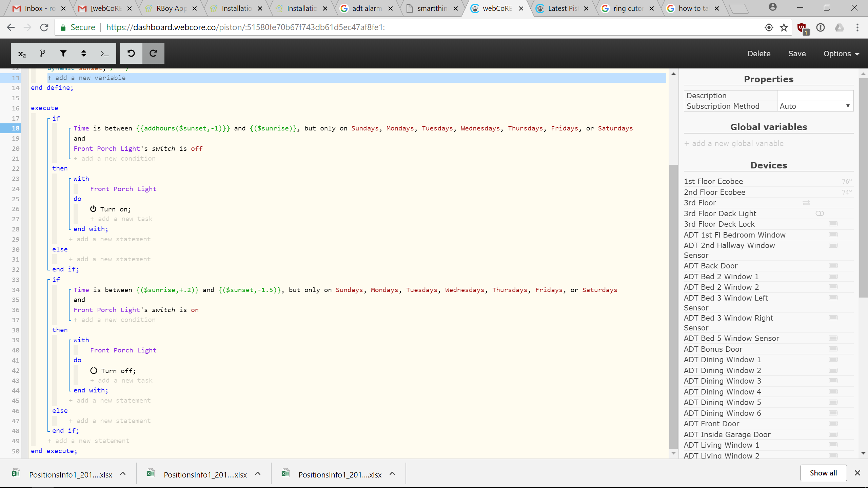Screen dimensions: 868x488
Task: Click the sort up-down arrows toolbar icon
Action: pyautogui.click(x=84, y=54)
